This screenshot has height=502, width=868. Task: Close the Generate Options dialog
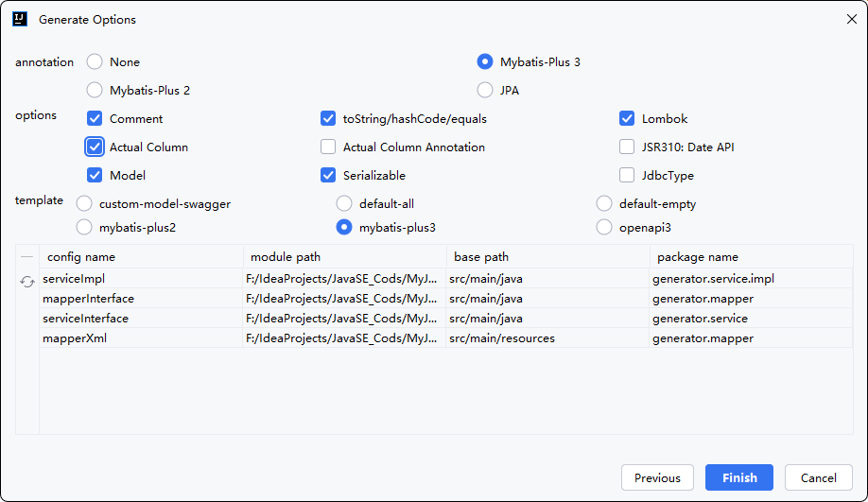click(x=849, y=19)
